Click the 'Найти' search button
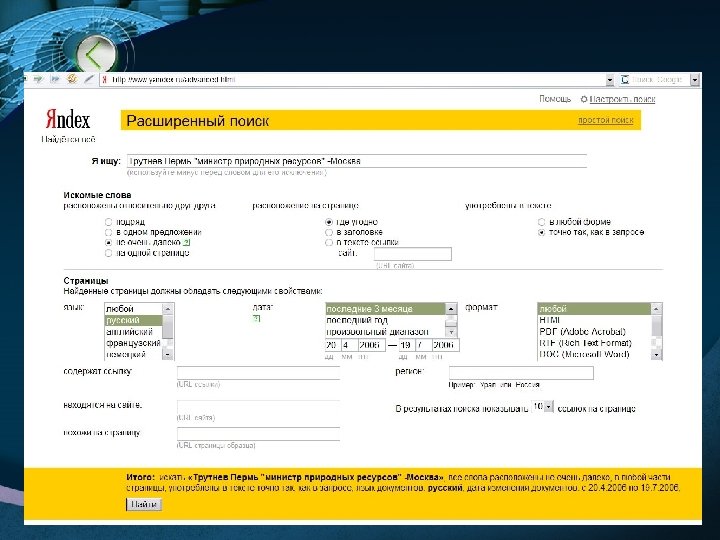720x540 pixels. click(144, 504)
